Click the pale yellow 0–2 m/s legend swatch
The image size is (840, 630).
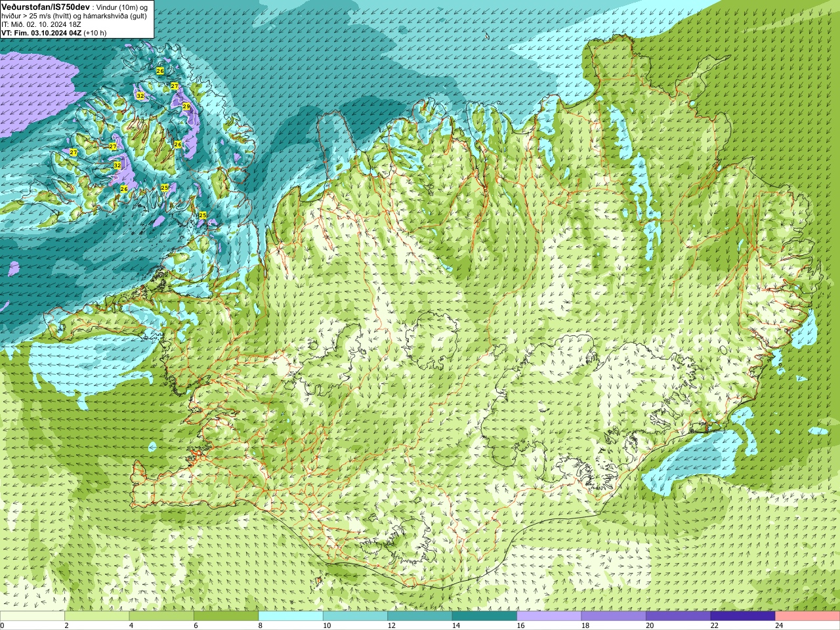click(x=32, y=616)
